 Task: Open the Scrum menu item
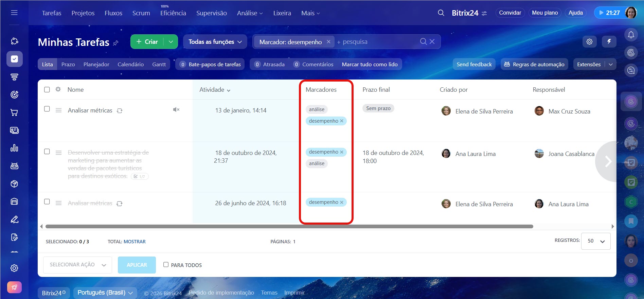point(141,13)
